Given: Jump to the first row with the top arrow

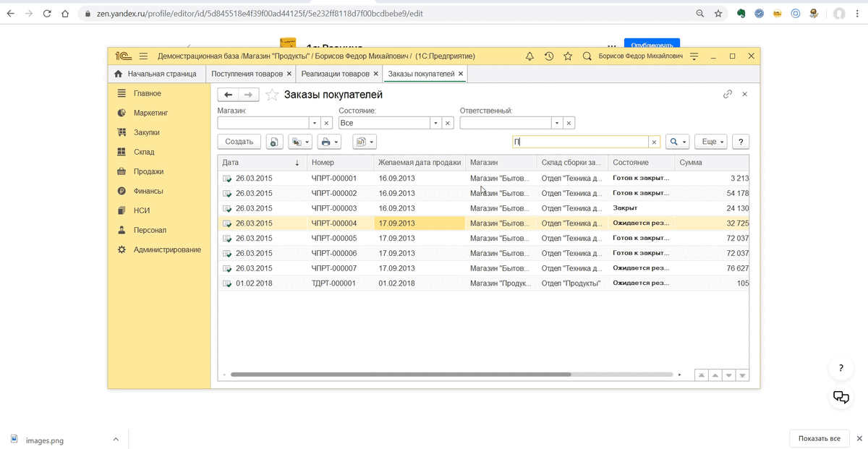Looking at the screenshot, I should (700, 375).
